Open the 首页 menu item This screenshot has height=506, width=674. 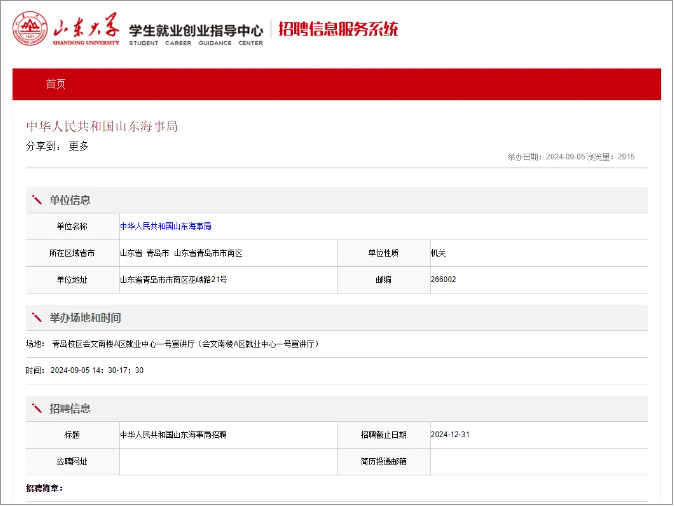pos(55,84)
